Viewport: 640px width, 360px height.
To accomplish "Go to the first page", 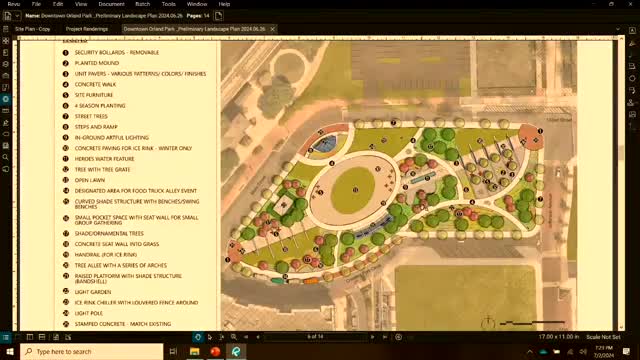I will click(x=246, y=337).
